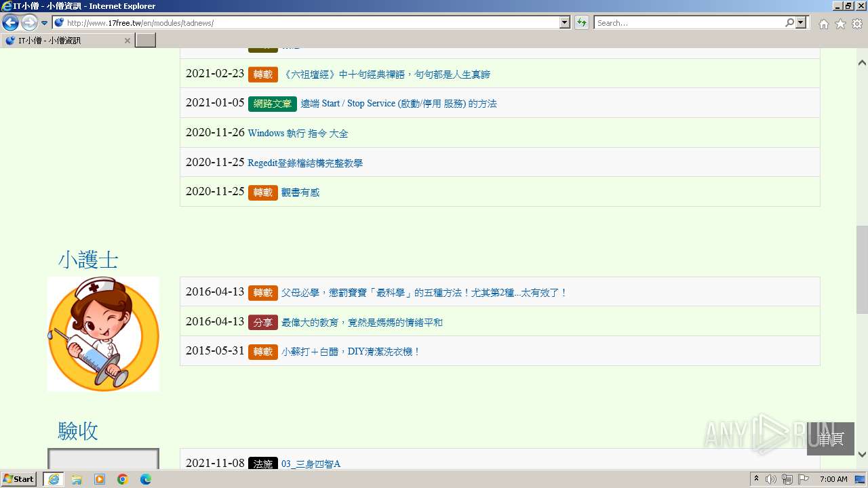Click the green 網路文章 tag
Image resolution: width=868 pixels, height=488 pixels.
point(273,104)
